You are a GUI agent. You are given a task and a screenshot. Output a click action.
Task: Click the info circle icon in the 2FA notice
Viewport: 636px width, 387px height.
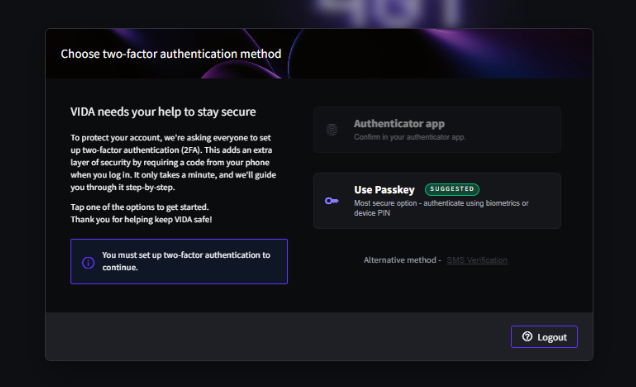click(x=88, y=263)
